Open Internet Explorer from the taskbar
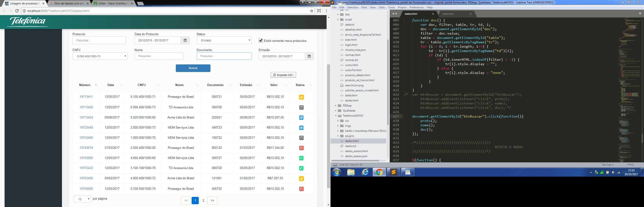 click(365, 172)
